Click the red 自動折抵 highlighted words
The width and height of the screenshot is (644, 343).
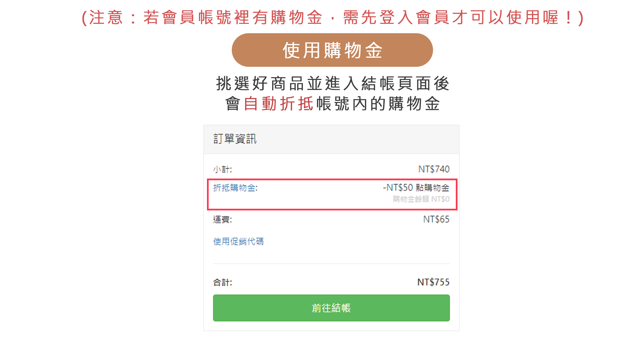point(278,104)
